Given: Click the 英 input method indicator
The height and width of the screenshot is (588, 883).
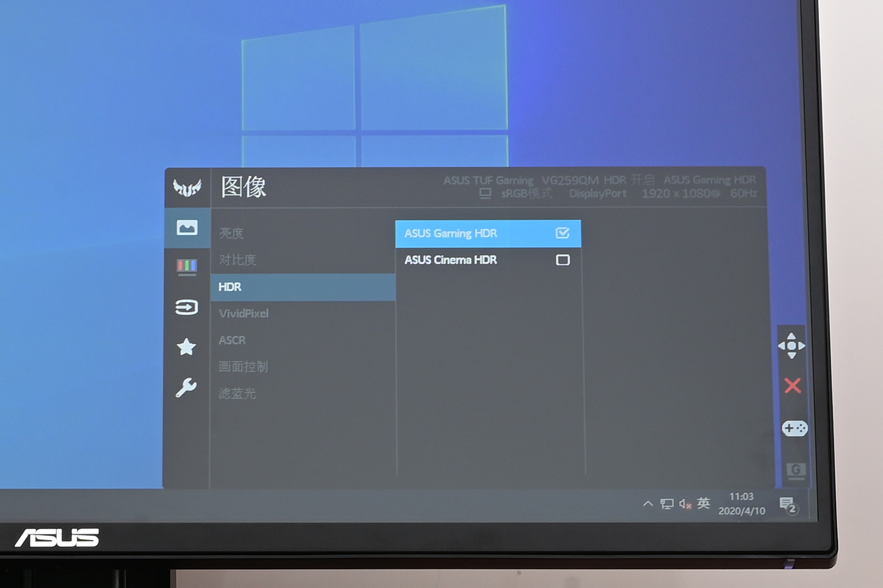Looking at the screenshot, I should [704, 503].
